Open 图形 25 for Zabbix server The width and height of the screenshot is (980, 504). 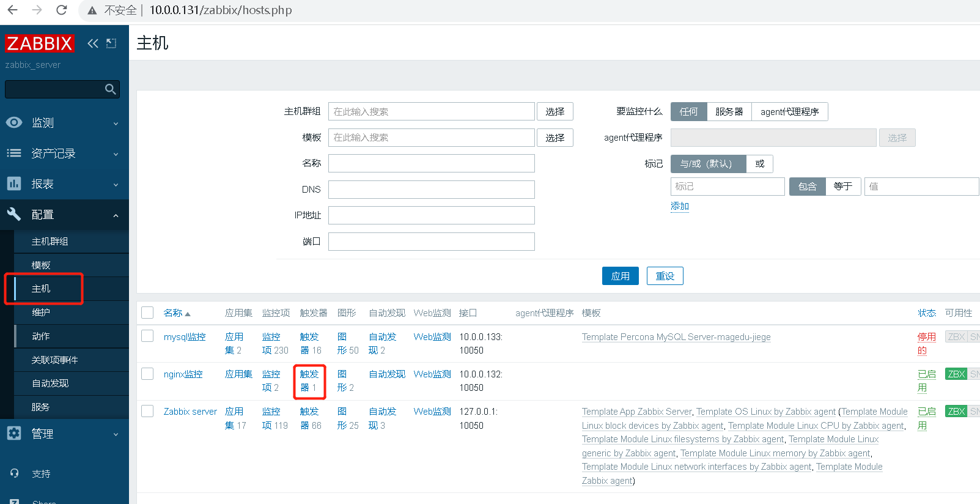348,418
